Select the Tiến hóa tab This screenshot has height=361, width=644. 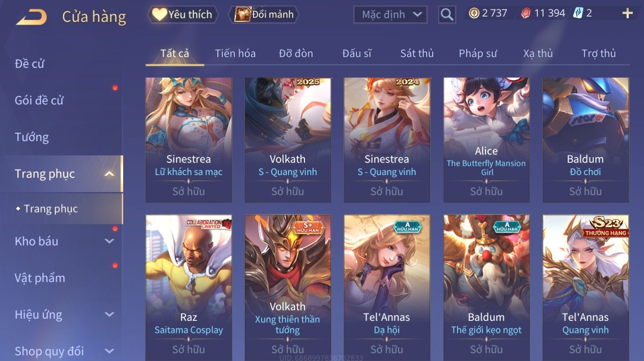pyautogui.click(x=235, y=53)
